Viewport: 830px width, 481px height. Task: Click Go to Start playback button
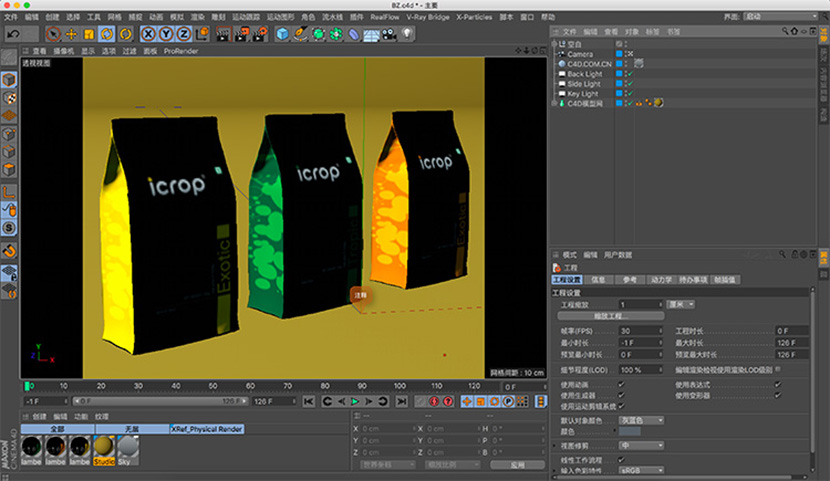tap(309, 402)
